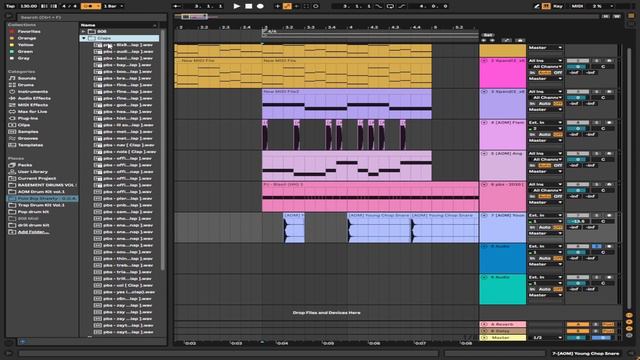
Task: Select the Favorites collection
Action: point(29,31)
